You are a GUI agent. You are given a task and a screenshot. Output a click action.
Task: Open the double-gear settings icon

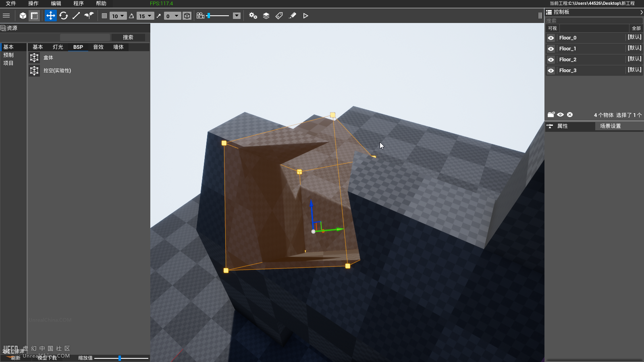coord(253,16)
